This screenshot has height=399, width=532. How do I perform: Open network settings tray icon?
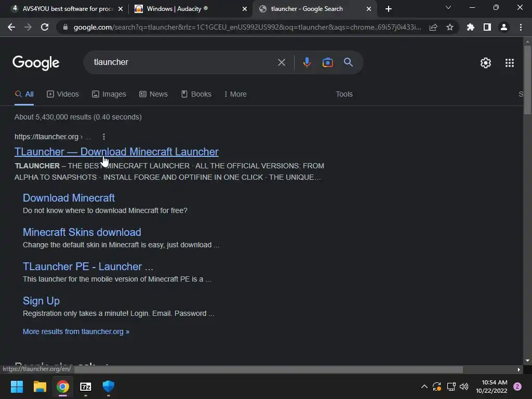(451, 387)
